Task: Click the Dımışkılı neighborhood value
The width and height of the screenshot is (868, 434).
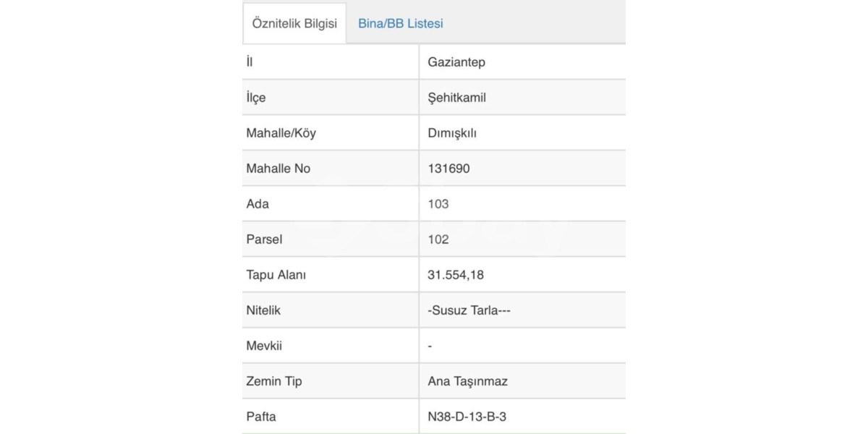Action: point(452,133)
